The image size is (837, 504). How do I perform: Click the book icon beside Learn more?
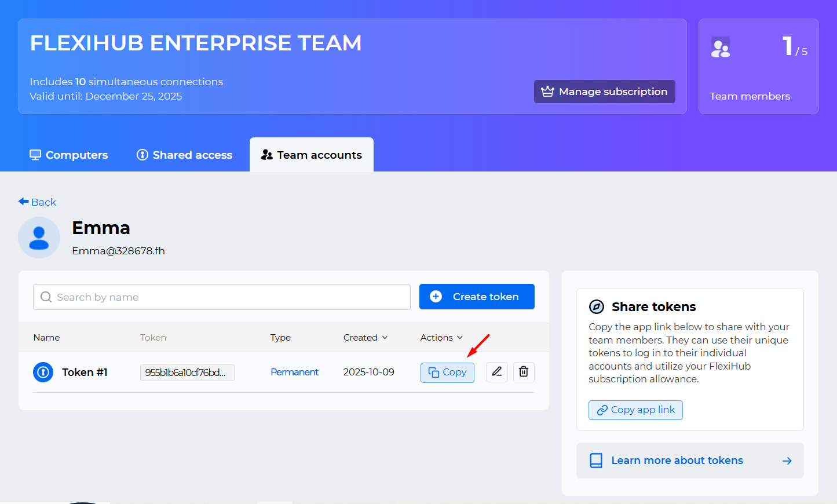596,461
